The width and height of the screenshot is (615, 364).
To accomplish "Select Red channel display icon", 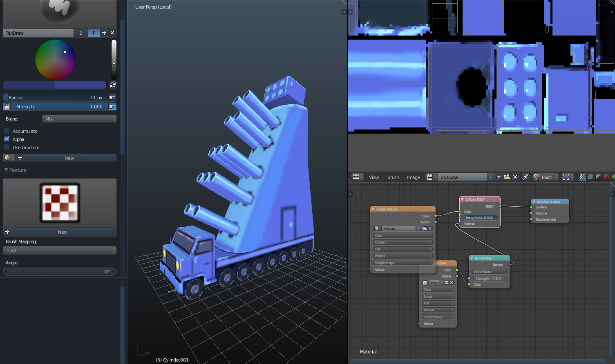I will [x=606, y=177].
